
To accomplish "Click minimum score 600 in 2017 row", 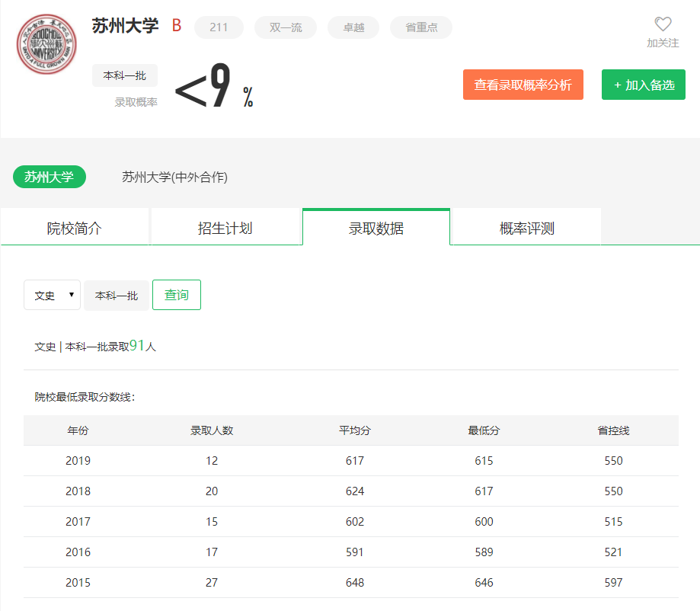I will tap(484, 521).
